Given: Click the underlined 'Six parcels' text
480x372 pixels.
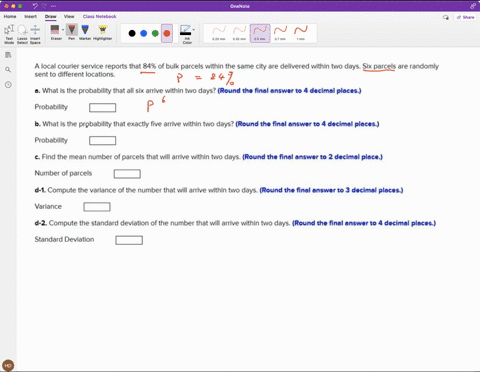Looking at the screenshot, I should point(379,66).
